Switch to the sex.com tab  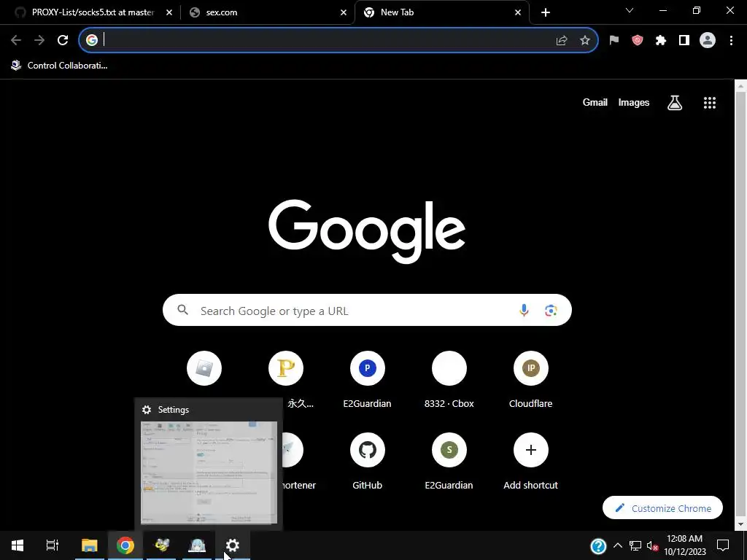point(268,12)
